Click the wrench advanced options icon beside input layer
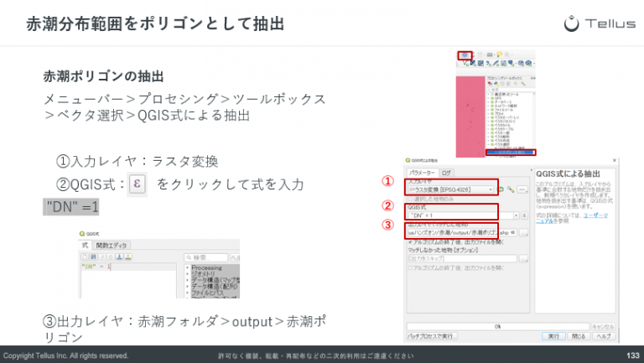 511,189
